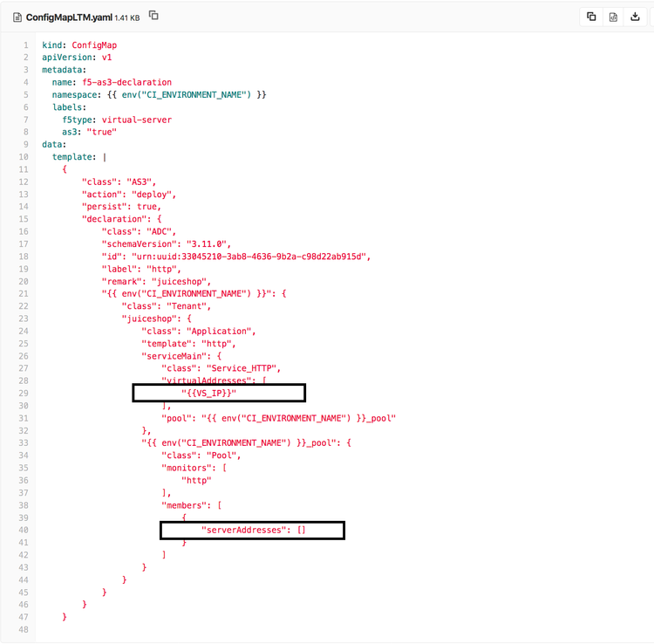Click line number 48 at the bottom

[x=22, y=629]
